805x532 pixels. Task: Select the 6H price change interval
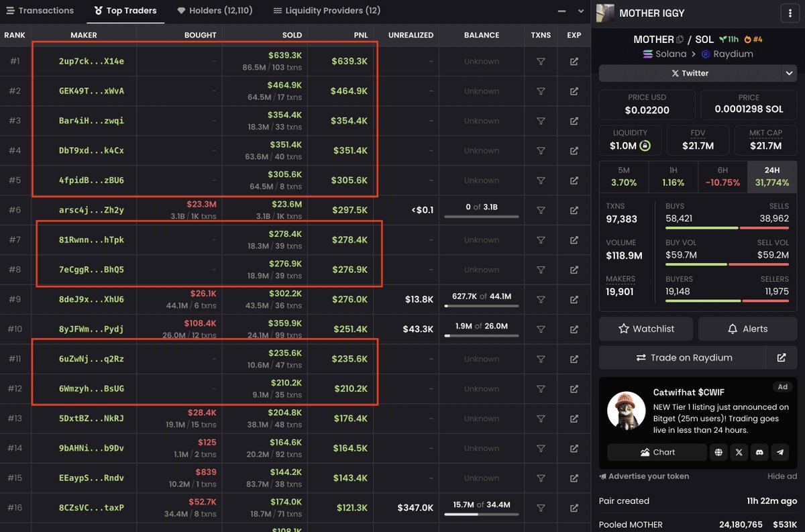point(722,177)
